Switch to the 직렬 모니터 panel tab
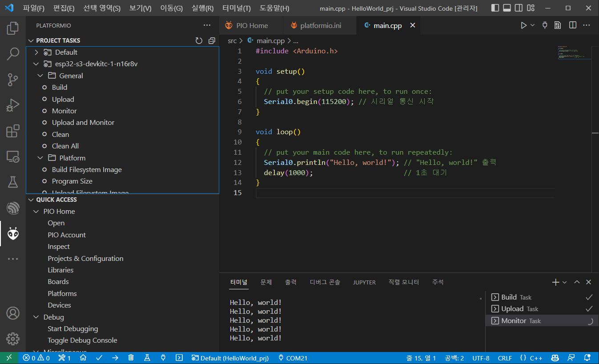 click(x=404, y=282)
